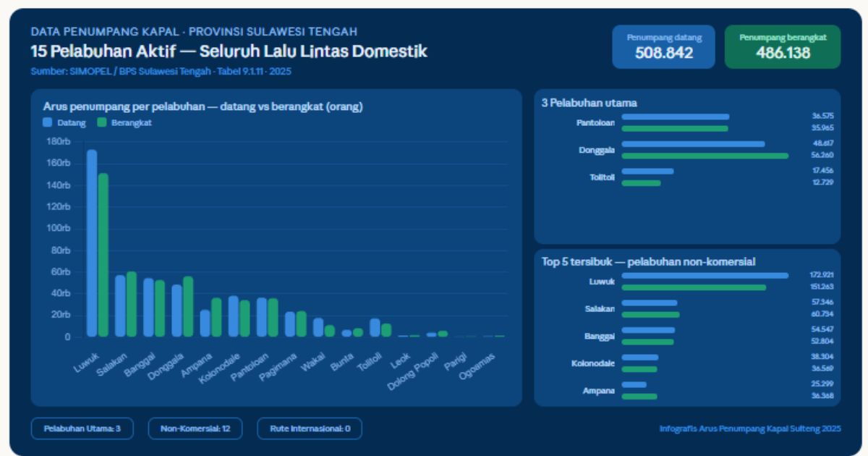This screenshot has width=868, height=456.
Task: Click Tolitoli's green bar in top panel
Action: (x=642, y=184)
